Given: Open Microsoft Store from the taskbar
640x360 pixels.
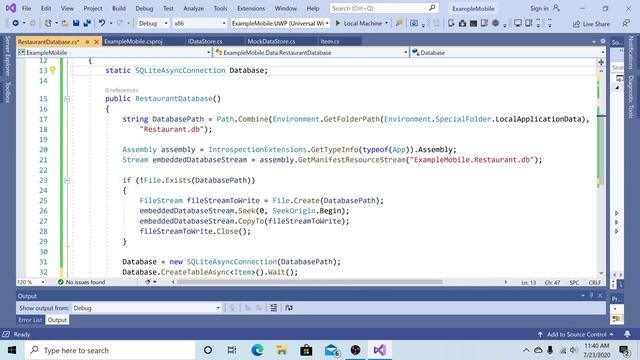Looking at the screenshot, I should [x=306, y=350].
